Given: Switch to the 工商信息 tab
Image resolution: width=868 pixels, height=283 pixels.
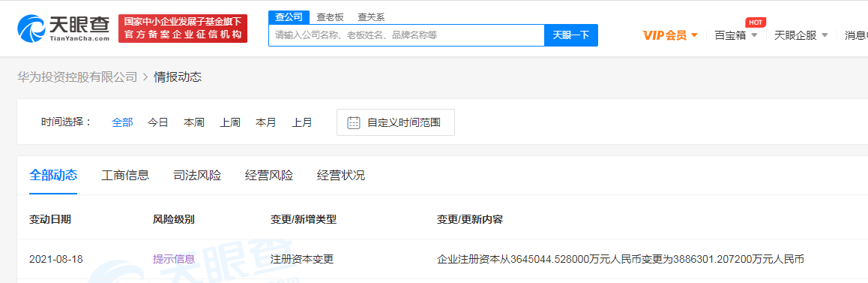Looking at the screenshot, I should tap(125, 176).
